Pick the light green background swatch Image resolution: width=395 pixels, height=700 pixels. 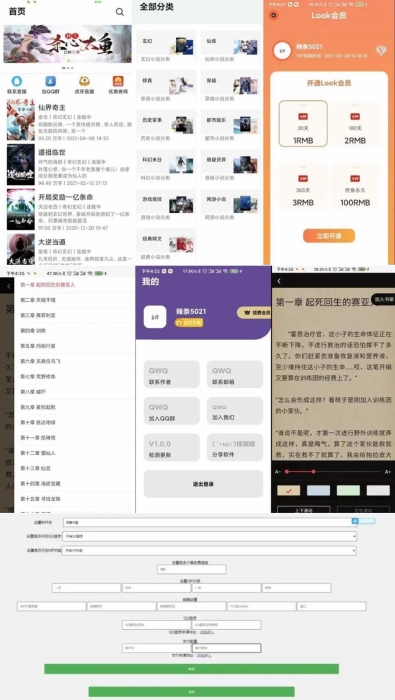[348, 491]
